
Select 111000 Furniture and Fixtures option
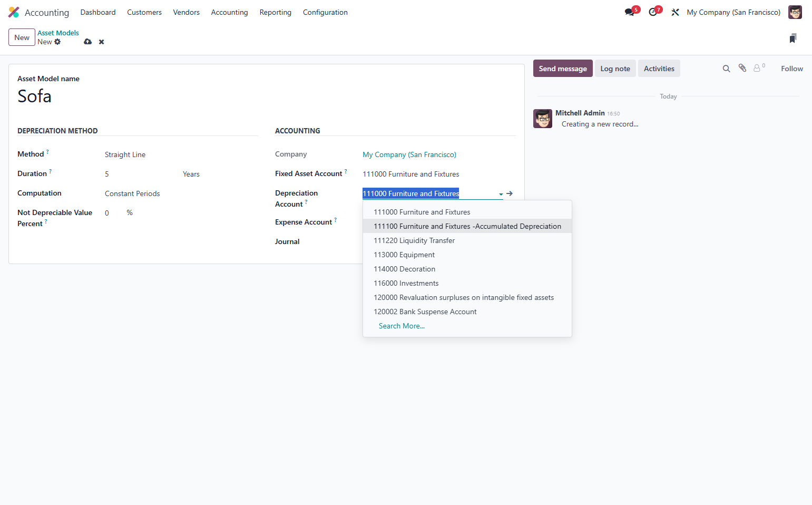467,212
